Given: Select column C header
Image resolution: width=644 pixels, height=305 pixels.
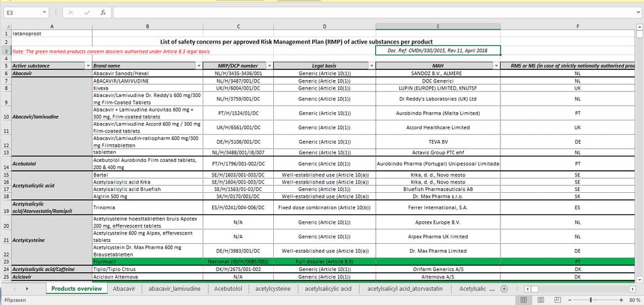Looking at the screenshot, I should [x=238, y=26].
